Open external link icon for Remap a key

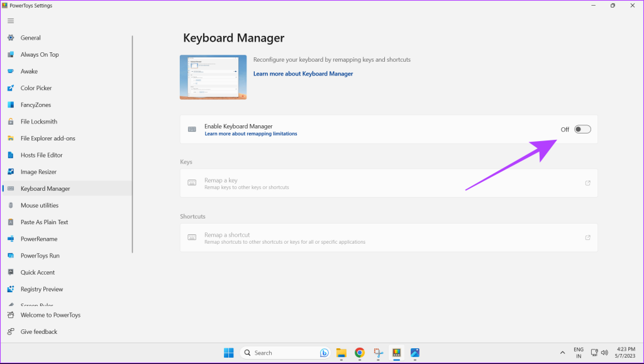(x=588, y=183)
